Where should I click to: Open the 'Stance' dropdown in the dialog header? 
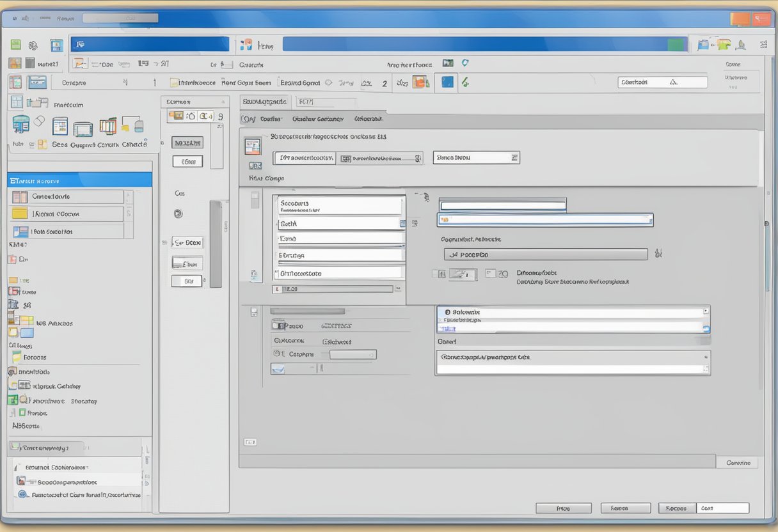pos(476,157)
